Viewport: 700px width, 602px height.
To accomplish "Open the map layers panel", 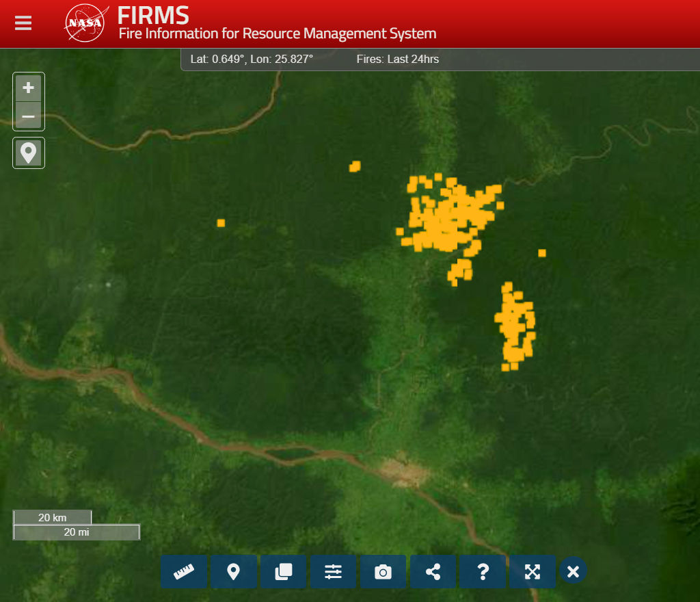I will (x=283, y=571).
